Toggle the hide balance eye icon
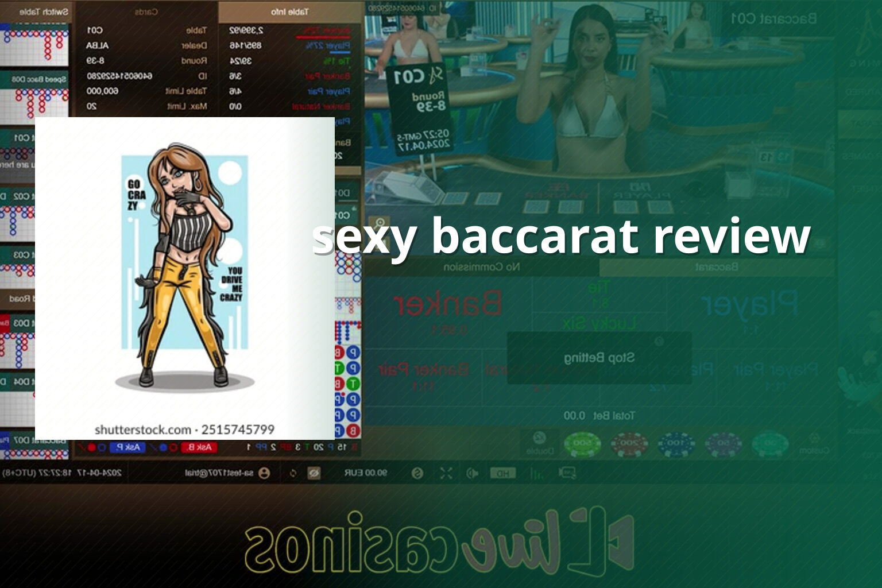The height and width of the screenshot is (588, 882). click(x=314, y=473)
